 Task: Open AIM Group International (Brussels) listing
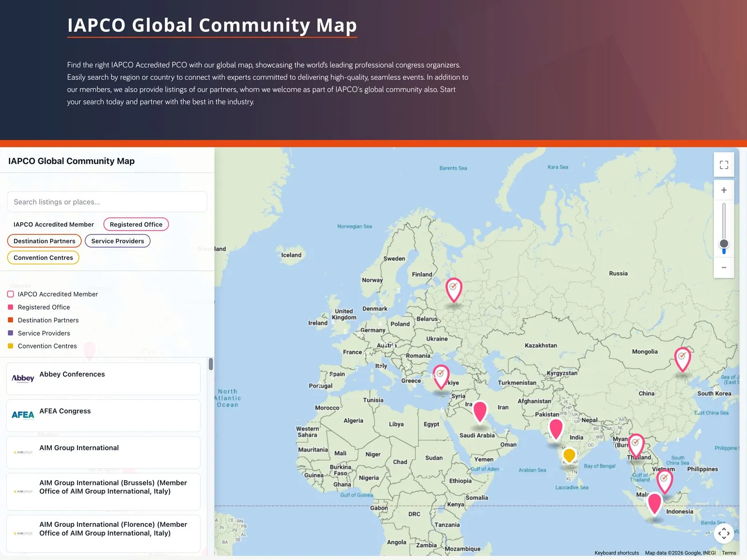(x=103, y=492)
